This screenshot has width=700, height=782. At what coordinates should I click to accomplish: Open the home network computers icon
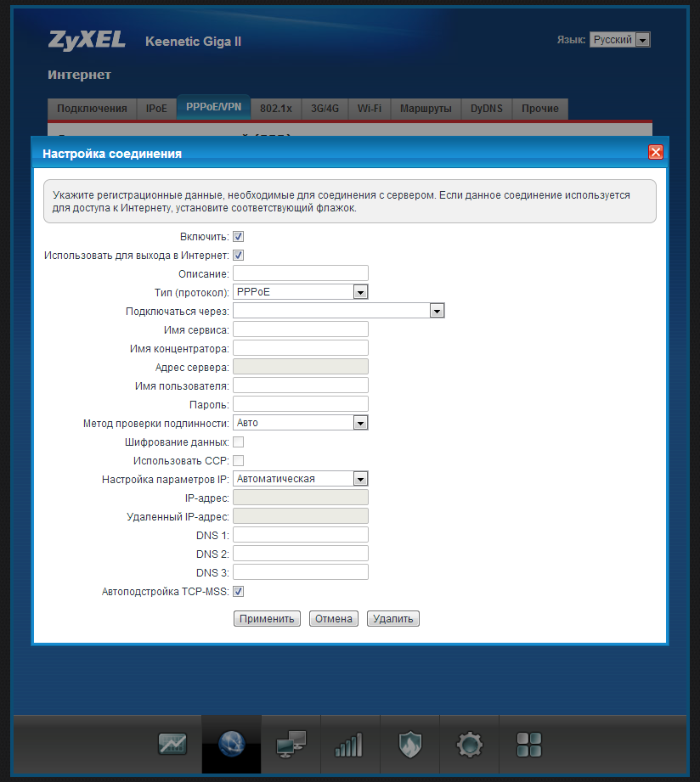pyautogui.click(x=291, y=744)
